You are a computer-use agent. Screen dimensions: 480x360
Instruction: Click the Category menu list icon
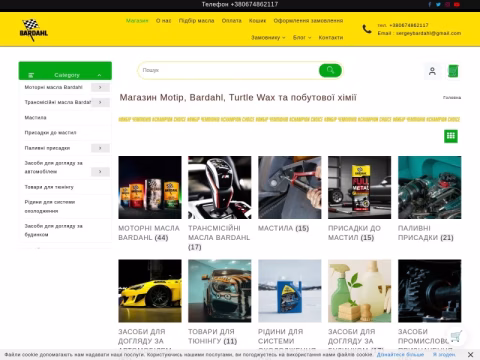pyautogui.click(x=31, y=75)
